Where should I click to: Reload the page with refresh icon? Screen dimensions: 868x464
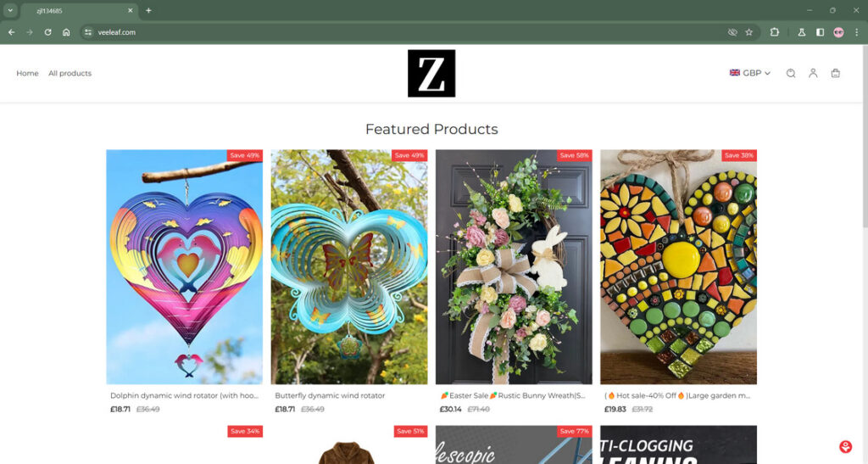pos(47,32)
